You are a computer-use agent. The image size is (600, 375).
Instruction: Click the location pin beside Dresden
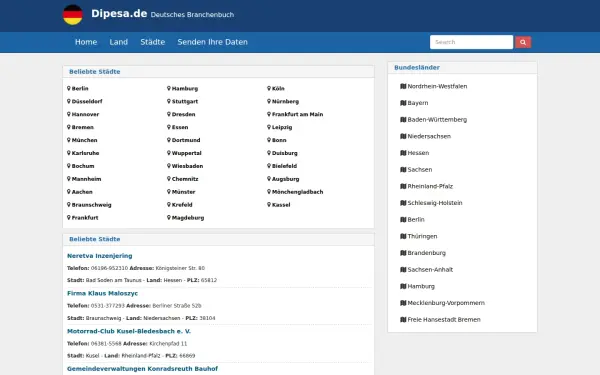click(x=169, y=114)
